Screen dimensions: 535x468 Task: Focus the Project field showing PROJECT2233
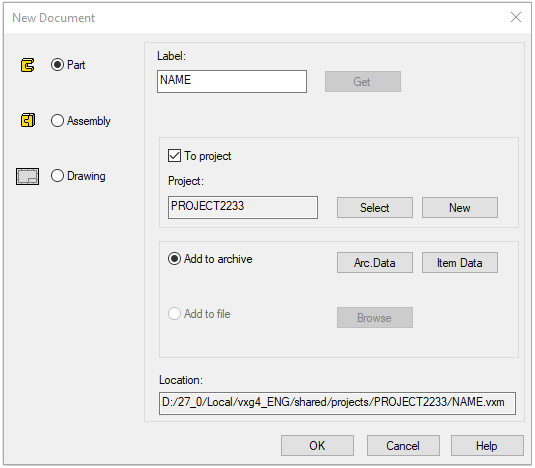click(x=243, y=207)
